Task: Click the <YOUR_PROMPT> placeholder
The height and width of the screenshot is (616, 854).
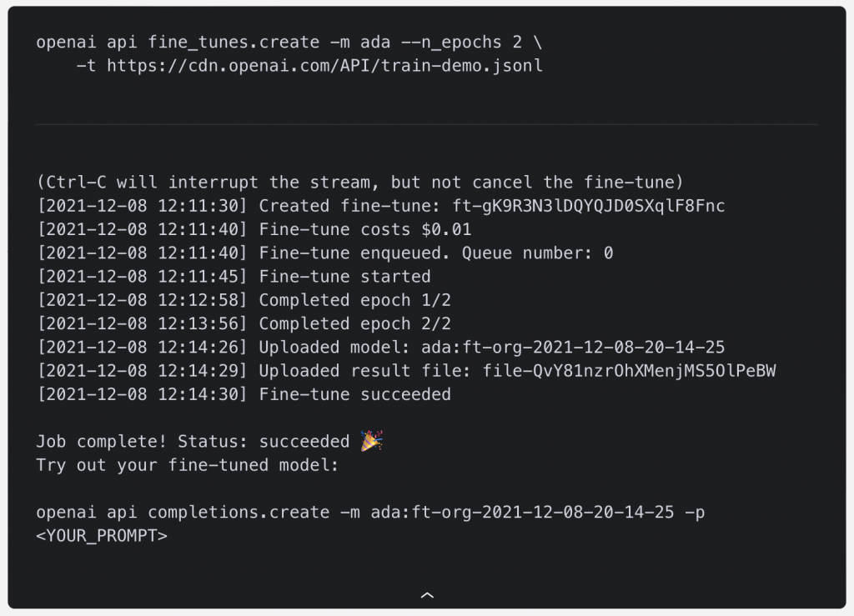Action: [x=102, y=536]
